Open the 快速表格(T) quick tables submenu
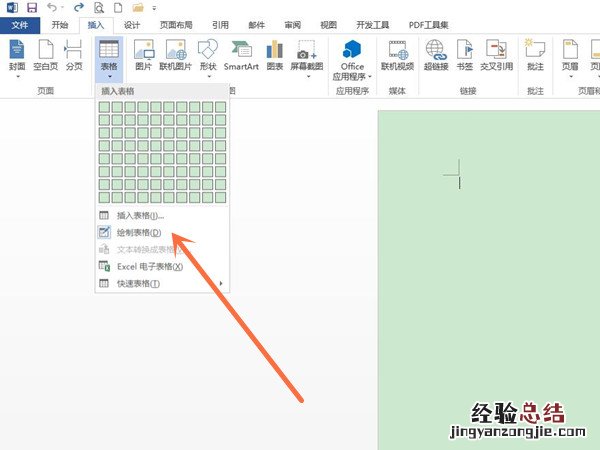This screenshot has height=450, width=600. (x=163, y=284)
